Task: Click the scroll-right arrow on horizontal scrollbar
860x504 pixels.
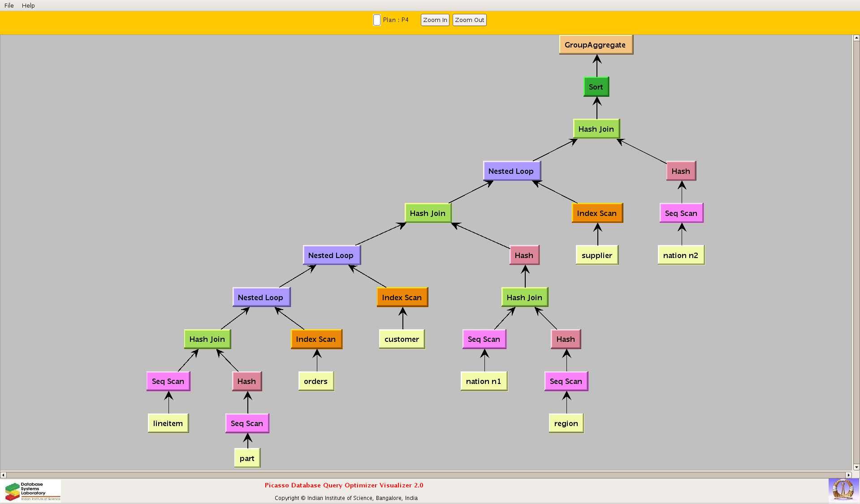Action: coord(848,475)
